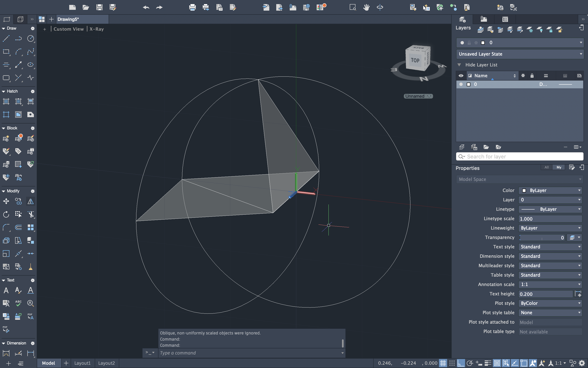Click the New Layer icon below layer list
This screenshot has height=368, width=588.
[x=462, y=147]
